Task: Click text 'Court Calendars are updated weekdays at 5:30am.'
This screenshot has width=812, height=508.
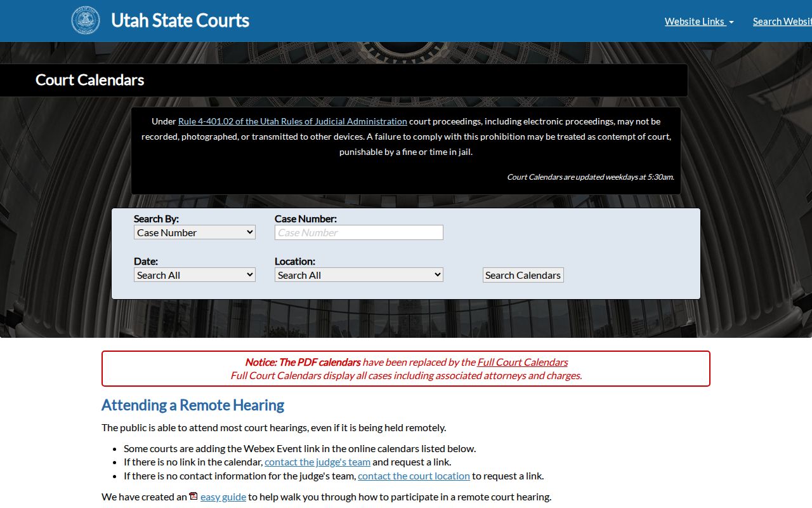Action: (x=590, y=177)
